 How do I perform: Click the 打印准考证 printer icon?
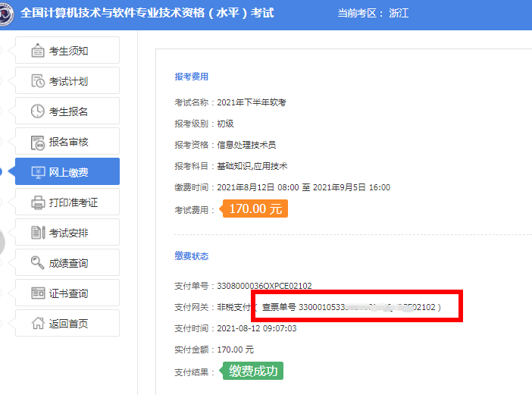point(38,202)
